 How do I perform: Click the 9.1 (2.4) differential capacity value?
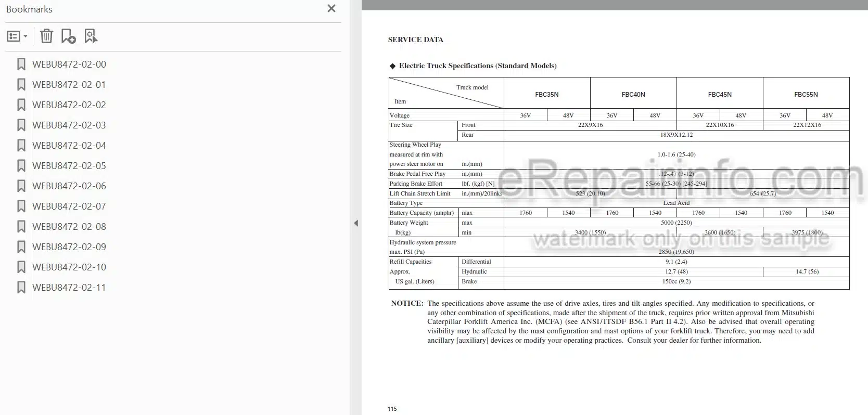point(676,262)
